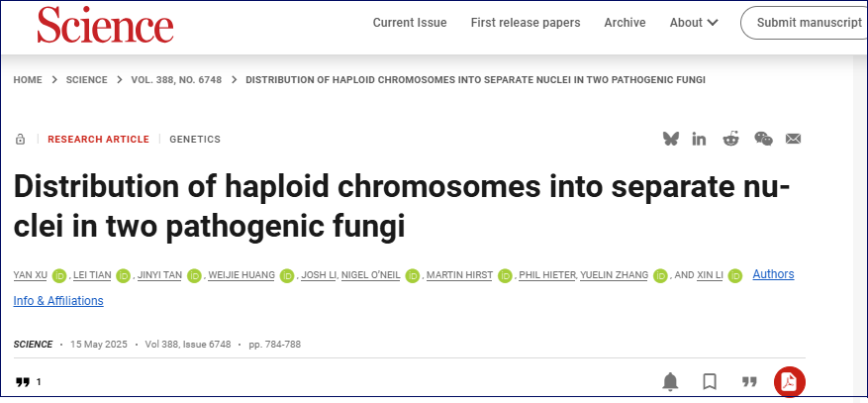Share article via LinkedIn icon
Screen dimensions: 868x403
(699, 139)
